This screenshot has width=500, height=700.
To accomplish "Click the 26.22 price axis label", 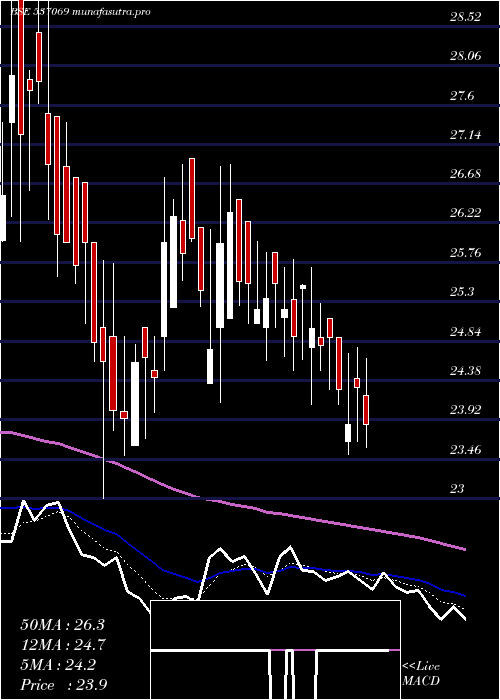I will coord(466,212).
